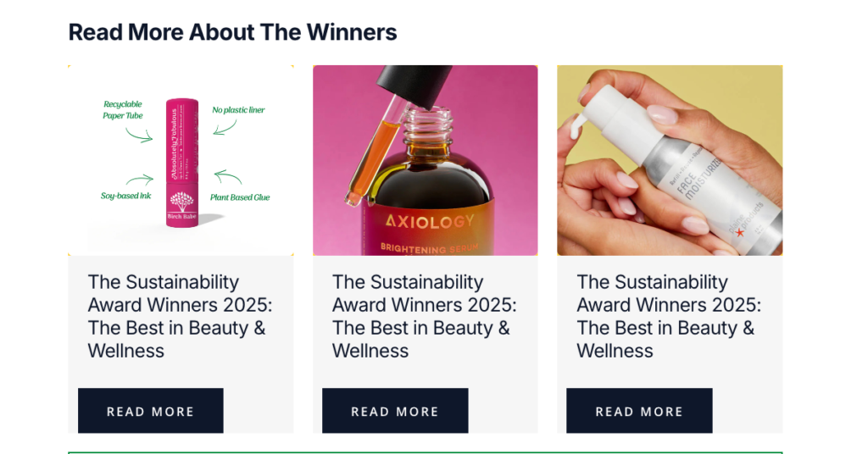
Task: Open article title below the Axiology serum image
Action: [424, 316]
